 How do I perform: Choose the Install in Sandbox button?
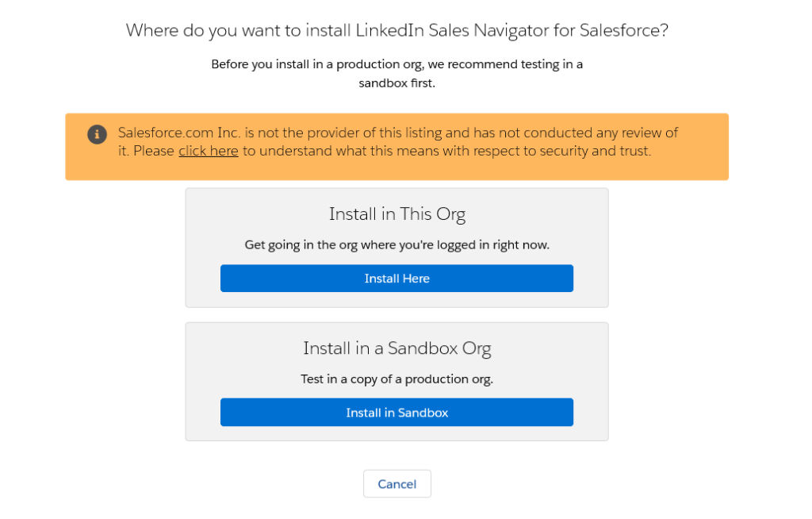click(396, 413)
